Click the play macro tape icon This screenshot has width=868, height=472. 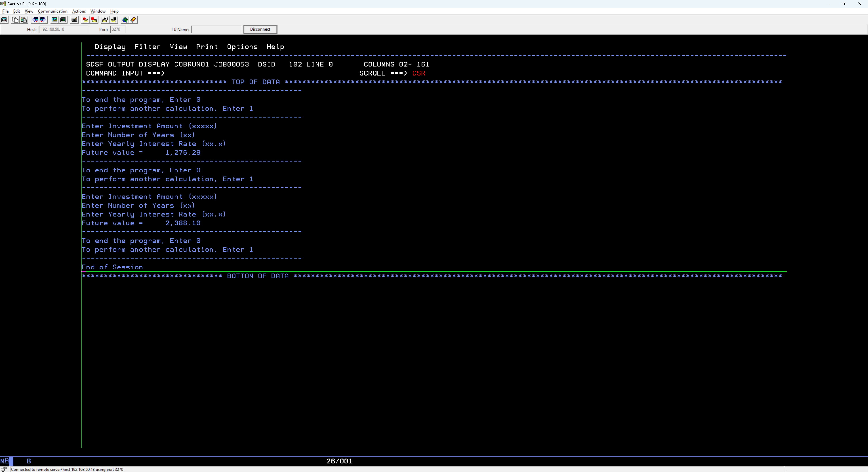click(x=105, y=20)
